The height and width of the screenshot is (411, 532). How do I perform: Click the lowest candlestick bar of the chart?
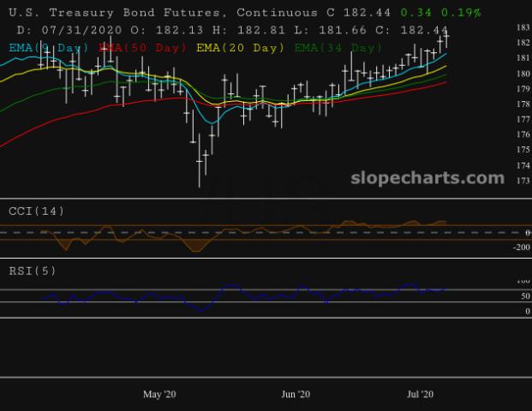coord(200,167)
